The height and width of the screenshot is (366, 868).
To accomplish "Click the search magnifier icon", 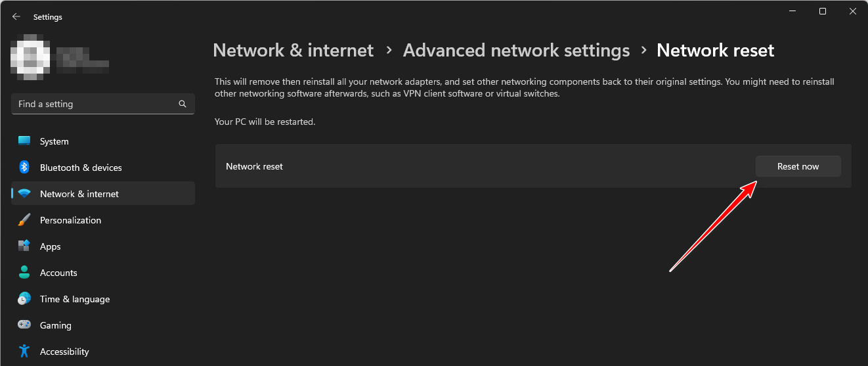I will click(183, 104).
